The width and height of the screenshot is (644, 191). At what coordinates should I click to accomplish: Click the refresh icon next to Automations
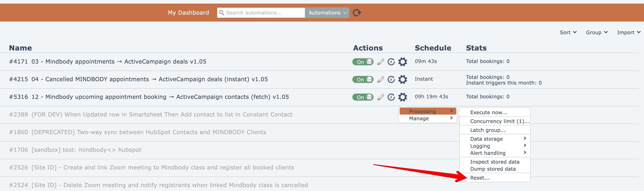[357, 13]
